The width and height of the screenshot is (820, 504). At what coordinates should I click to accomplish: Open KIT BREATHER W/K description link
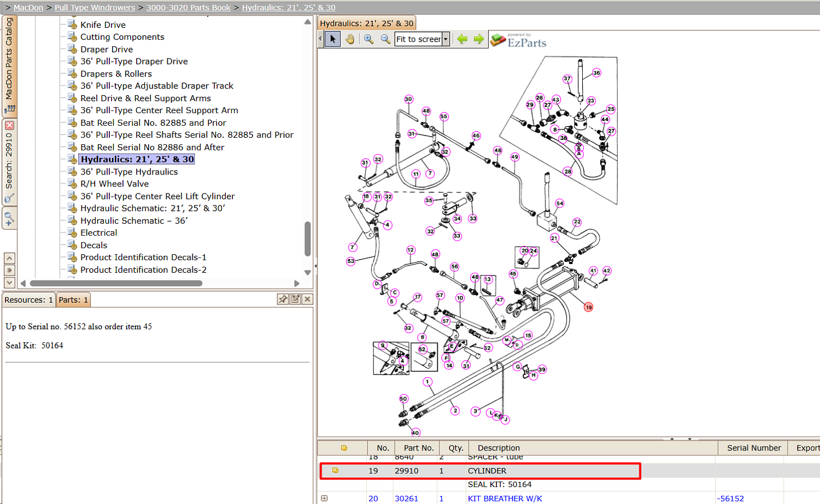point(505,499)
